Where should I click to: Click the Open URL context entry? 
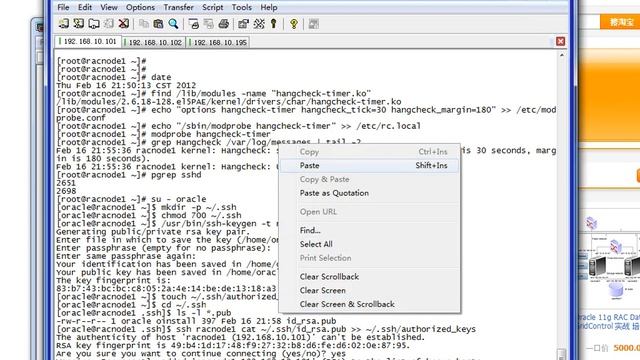pos(370,212)
